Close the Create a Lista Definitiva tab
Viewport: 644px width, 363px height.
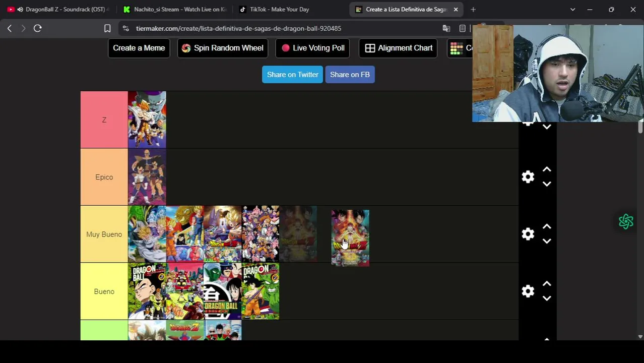tap(456, 10)
